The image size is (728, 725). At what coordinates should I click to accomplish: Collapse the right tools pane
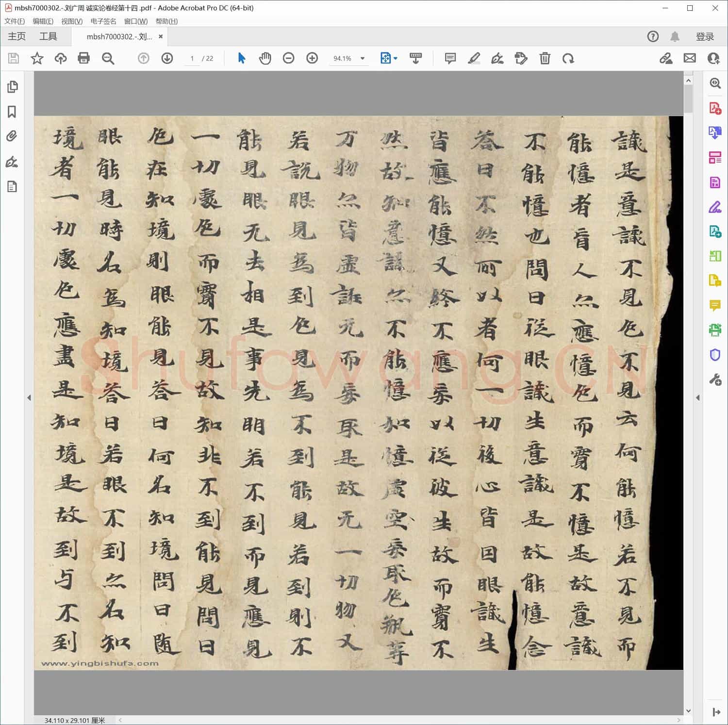point(697,397)
